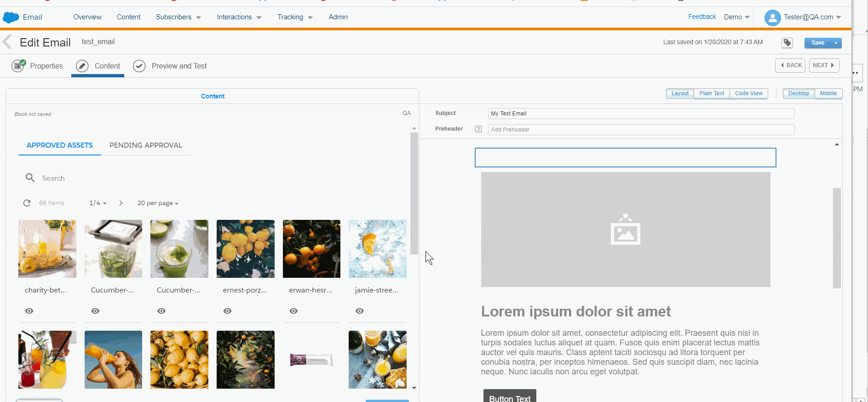Image resolution: width=868 pixels, height=402 pixels.
Task: Click the Lorem ipsum dolor sit amet heading
Action: (576, 311)
